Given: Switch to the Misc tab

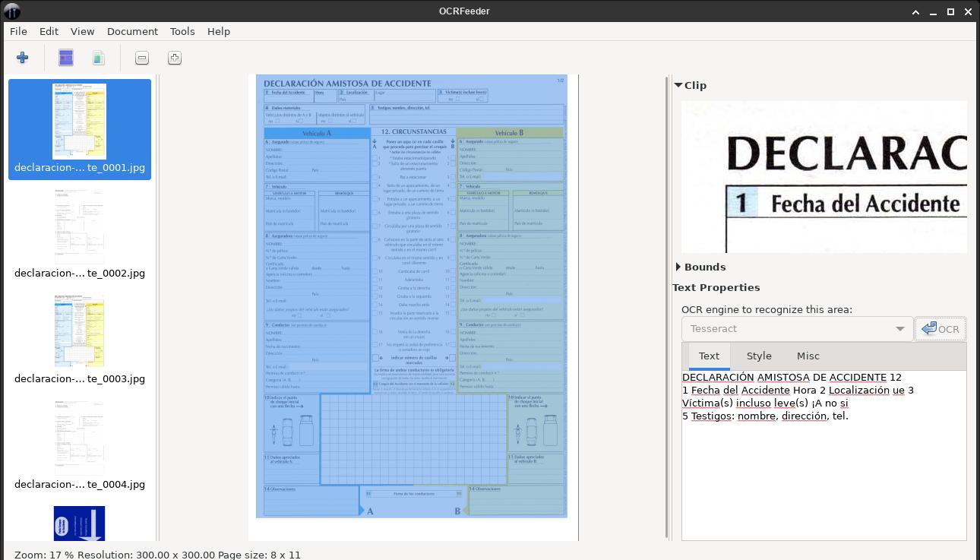Looking at the screenshot, I should point(808,356).
